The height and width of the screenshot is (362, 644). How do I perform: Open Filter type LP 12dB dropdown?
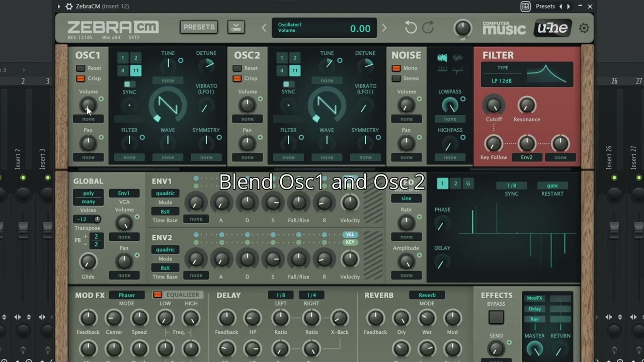pyautogui.click(x=502, y=80)
